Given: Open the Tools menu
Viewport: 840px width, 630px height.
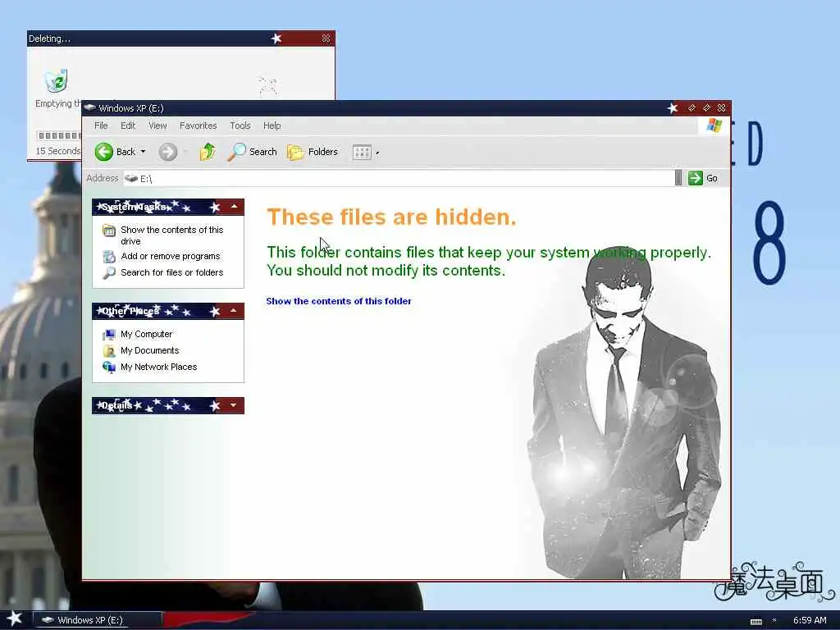Looking at the screenshot, I should tap(240, 126).
